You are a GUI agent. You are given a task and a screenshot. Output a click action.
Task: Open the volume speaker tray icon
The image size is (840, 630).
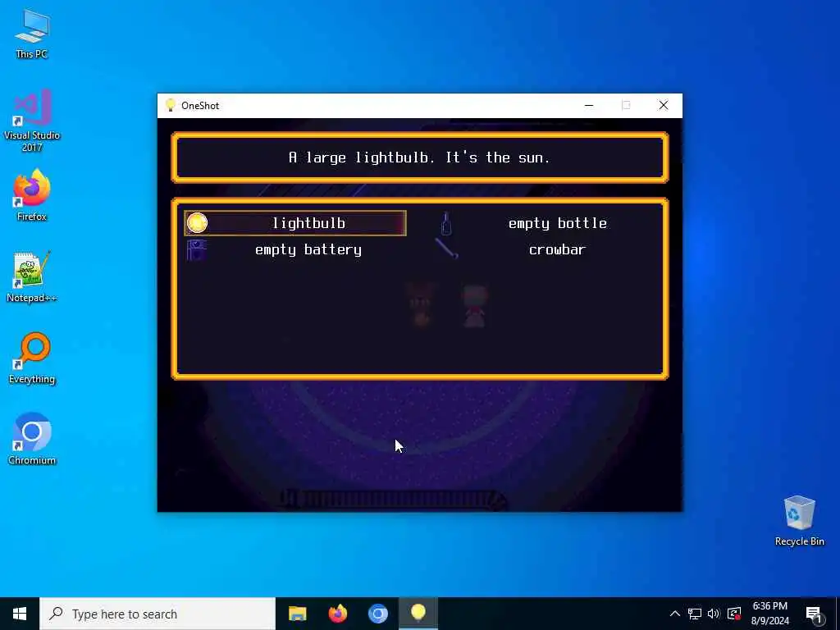714,614
